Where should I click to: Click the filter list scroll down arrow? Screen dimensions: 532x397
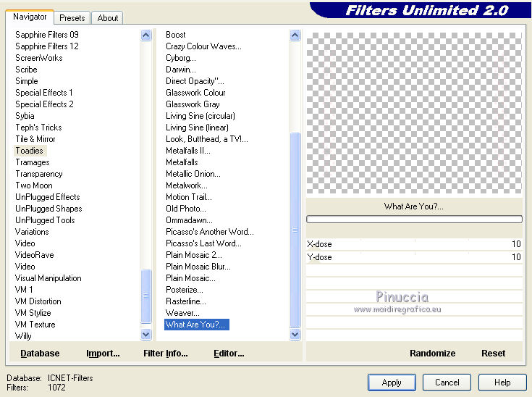tap(295, 335)
